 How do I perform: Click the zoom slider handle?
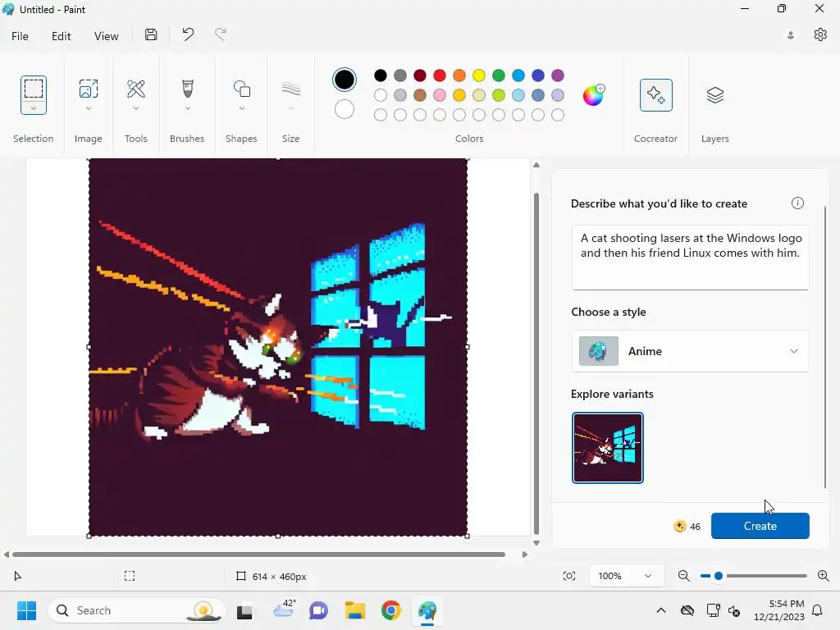point(719,576)
